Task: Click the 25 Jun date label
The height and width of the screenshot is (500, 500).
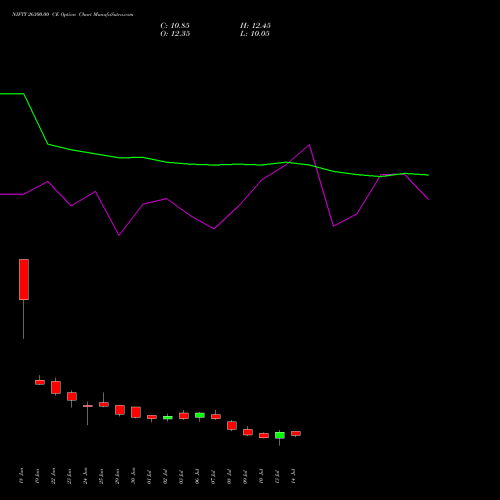Action: coord(101,476)
